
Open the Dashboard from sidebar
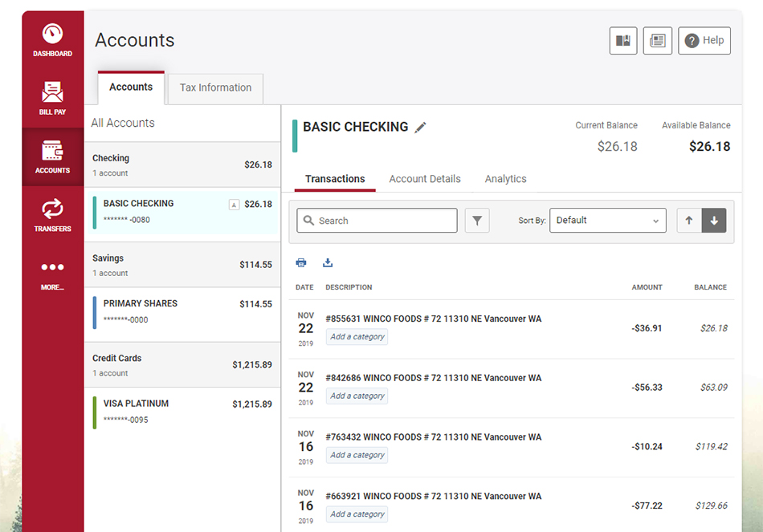[x=52, y=40]
